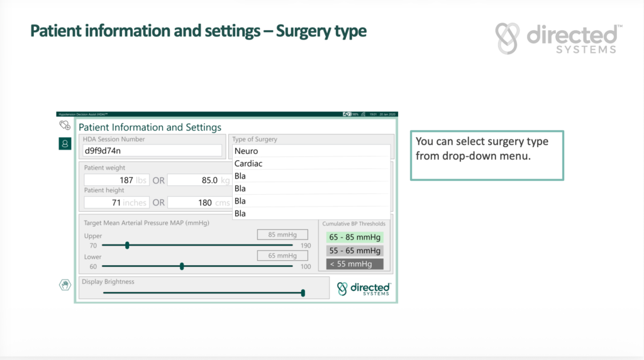Click the patient weight lbs field

coord(116,180)
